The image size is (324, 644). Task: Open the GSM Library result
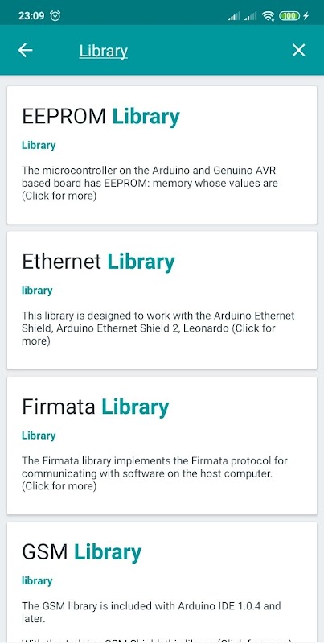pos(162,582)
